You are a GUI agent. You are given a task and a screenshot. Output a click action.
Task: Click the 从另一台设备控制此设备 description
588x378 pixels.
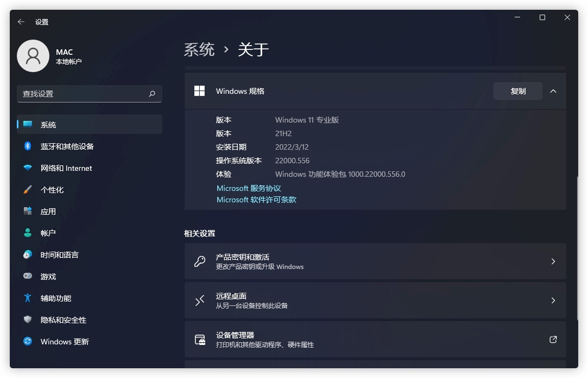(x=251, y=306)
